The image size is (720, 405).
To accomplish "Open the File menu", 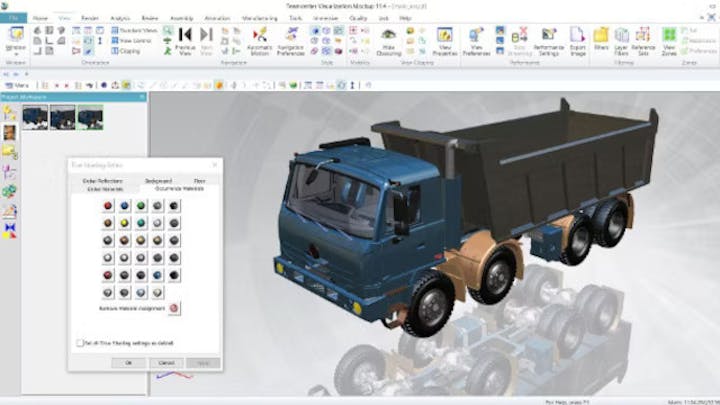I will click(13, 18).
